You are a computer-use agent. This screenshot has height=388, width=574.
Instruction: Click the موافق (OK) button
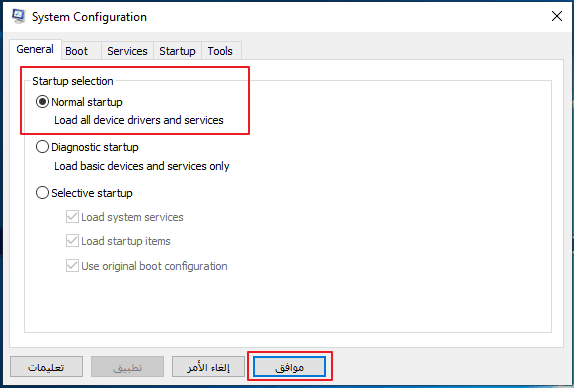pyautogui.click(x=289, y=367)
